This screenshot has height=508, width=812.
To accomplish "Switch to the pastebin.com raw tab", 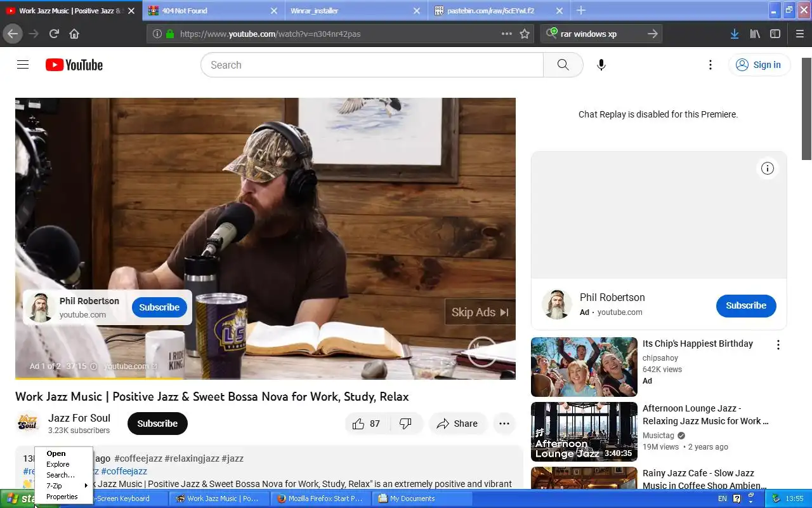I will pyautogui.click(x=499, y=10).
